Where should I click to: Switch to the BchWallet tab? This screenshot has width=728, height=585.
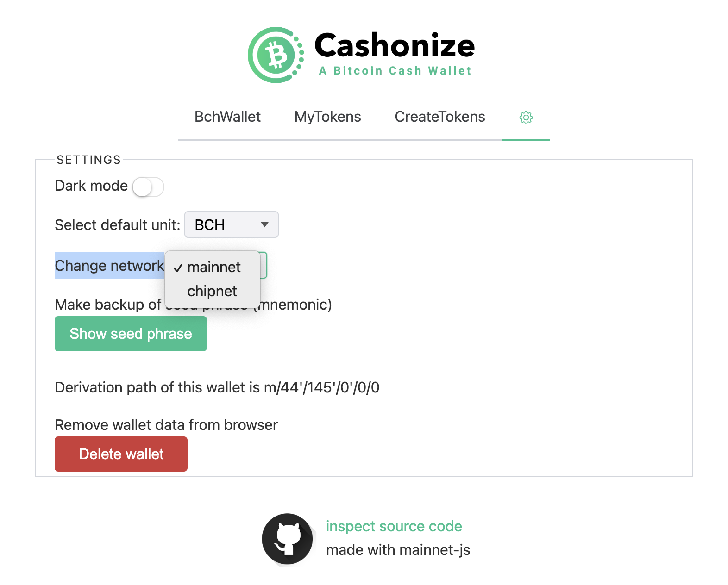pos(227,117)
